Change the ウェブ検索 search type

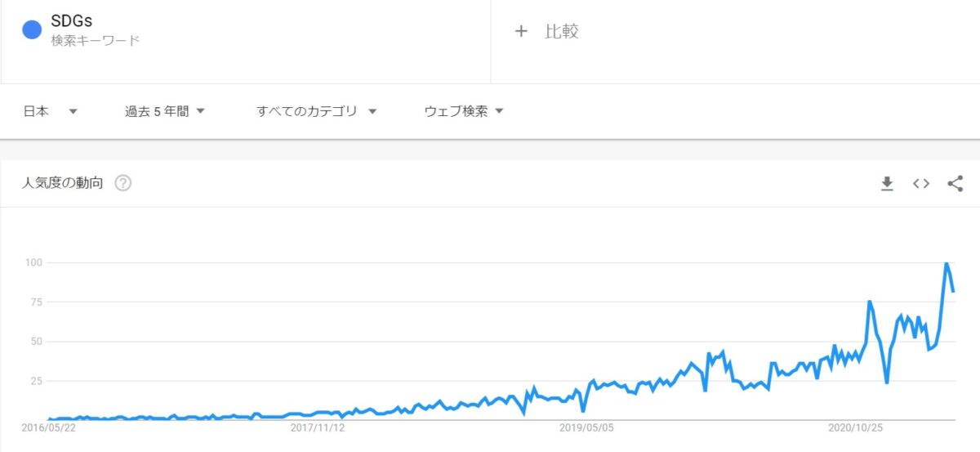[x=463, y=111]
